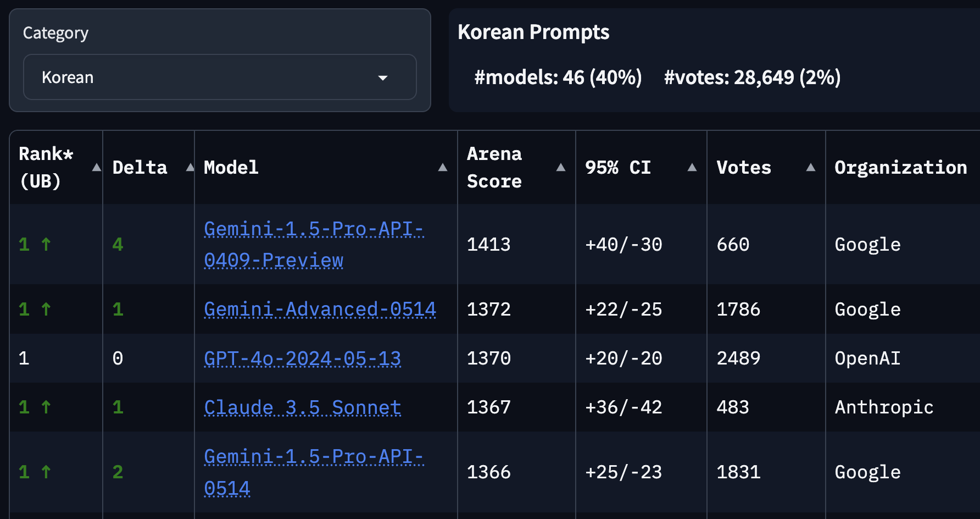Open the Korean category dropdown
980x519 pixels.
coord(220,77)
